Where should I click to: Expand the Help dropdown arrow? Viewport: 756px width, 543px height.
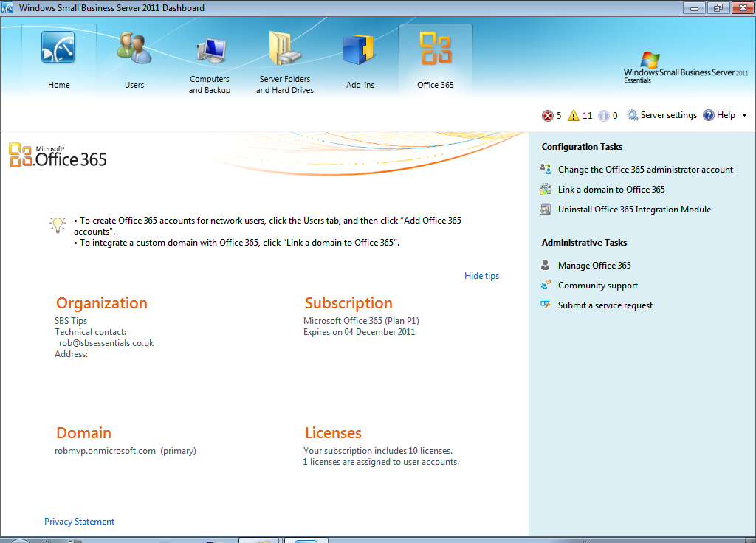pos(744,116)
